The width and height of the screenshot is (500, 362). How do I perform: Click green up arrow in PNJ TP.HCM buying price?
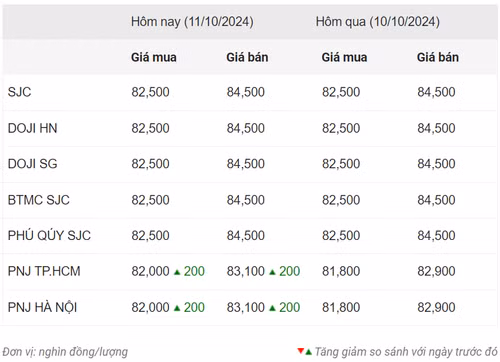(x=177, y=272)
